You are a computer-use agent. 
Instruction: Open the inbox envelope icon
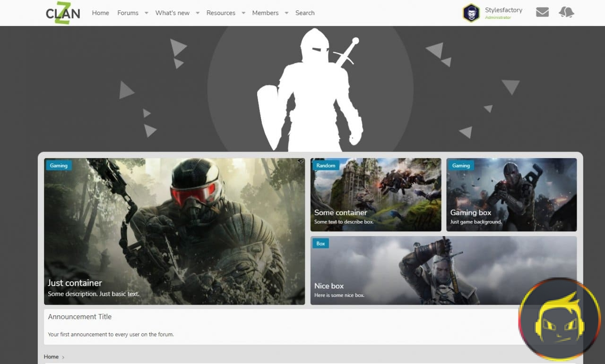[x=543, y=12]
